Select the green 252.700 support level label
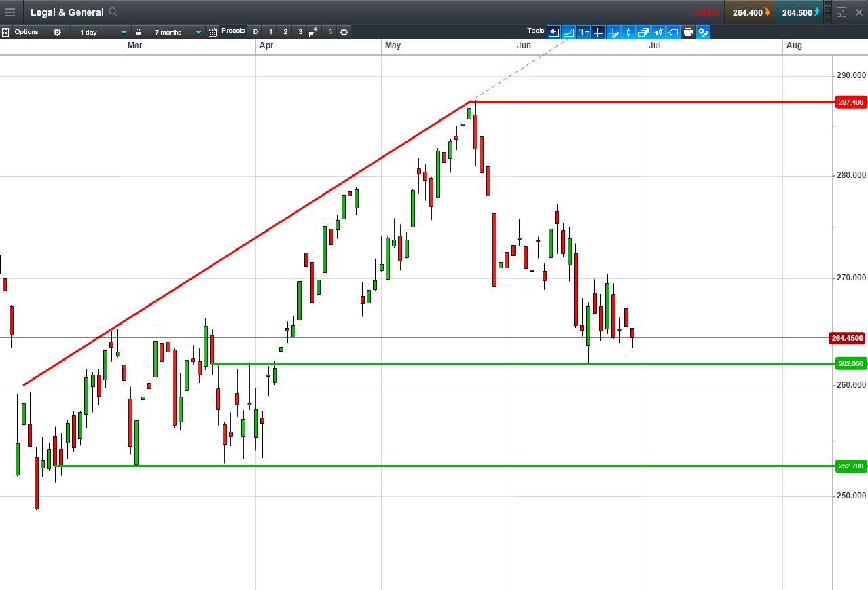 [x=850, y=466]
